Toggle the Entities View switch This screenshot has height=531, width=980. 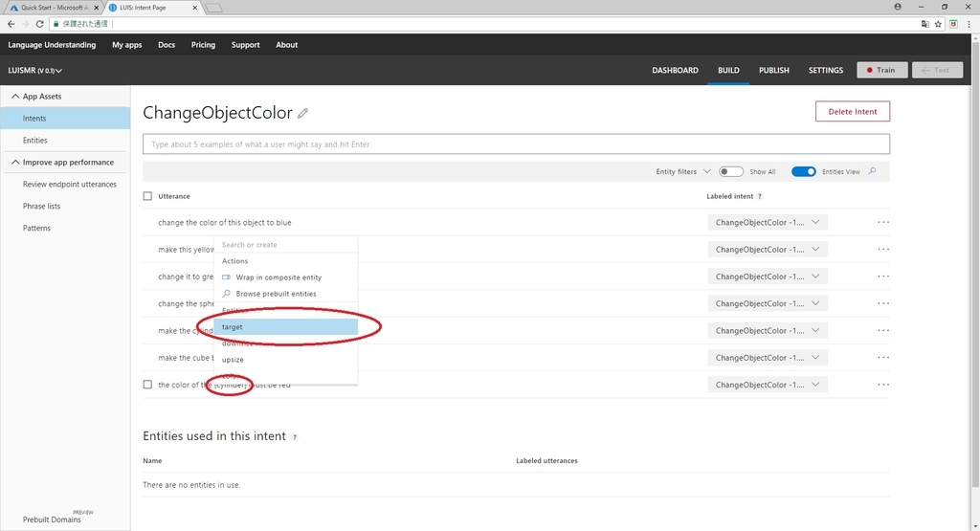pos(803,172)
